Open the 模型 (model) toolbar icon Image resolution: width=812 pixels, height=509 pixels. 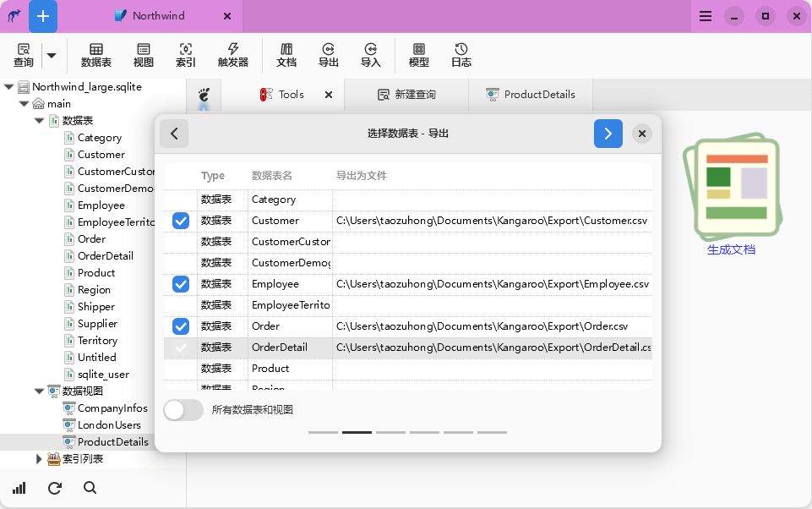[418, 55]
